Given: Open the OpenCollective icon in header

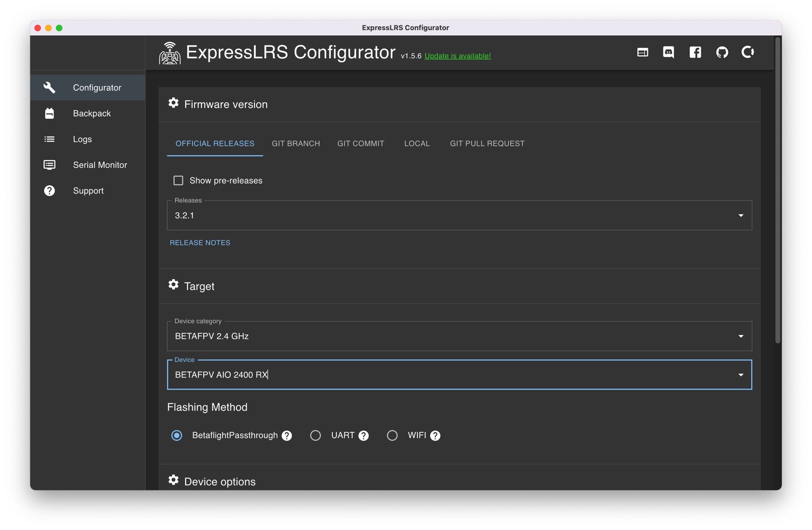Looking at the screenshot, I should tap(748, 52).
